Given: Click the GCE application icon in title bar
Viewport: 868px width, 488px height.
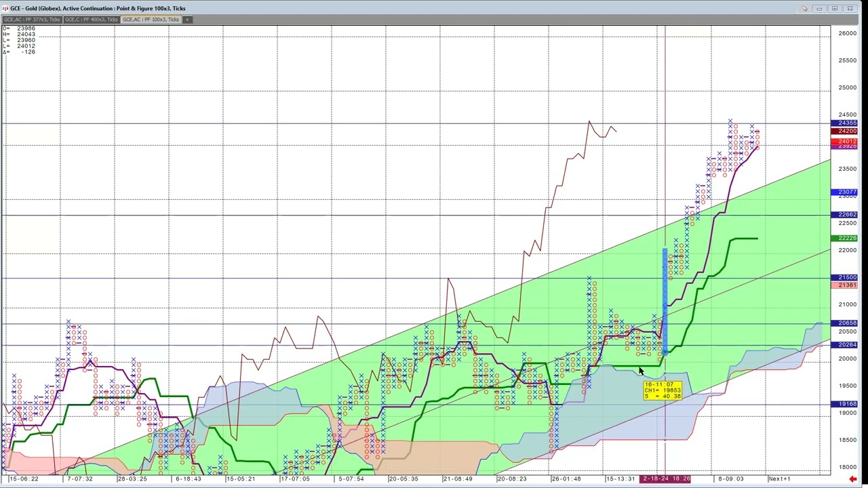Looking at the screenshot, I should pyautogui.click(x=5, y=8).
